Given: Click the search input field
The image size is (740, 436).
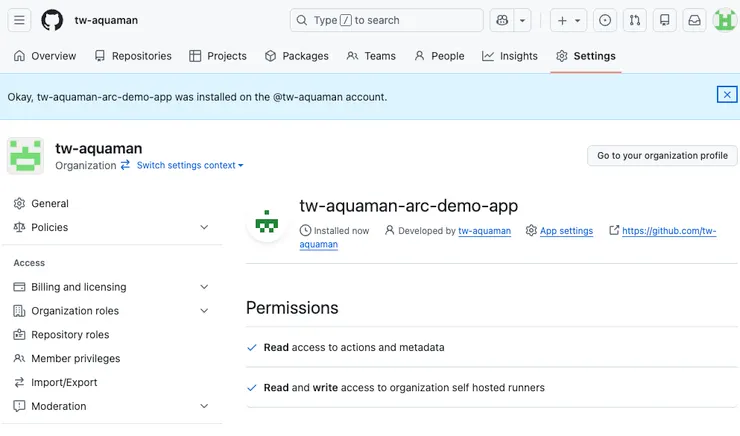Looking at the screenshot, I should (386, 20).
